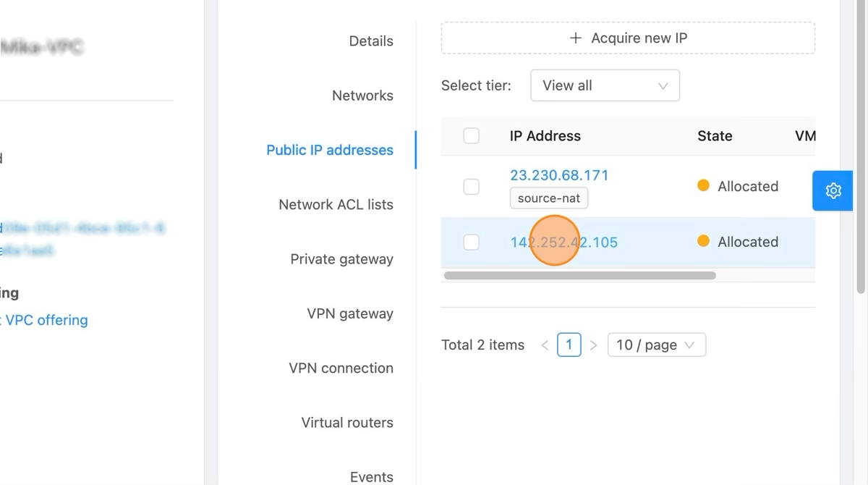Select checkbox for IP 142.252.42.105
The width and height of the screenshot is (868, 485).
471,242
